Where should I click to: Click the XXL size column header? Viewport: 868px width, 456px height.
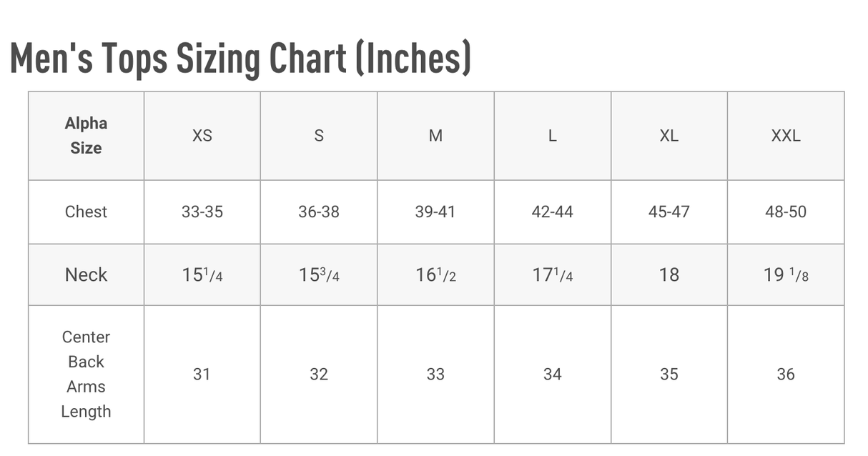click(x=785, y=136)
